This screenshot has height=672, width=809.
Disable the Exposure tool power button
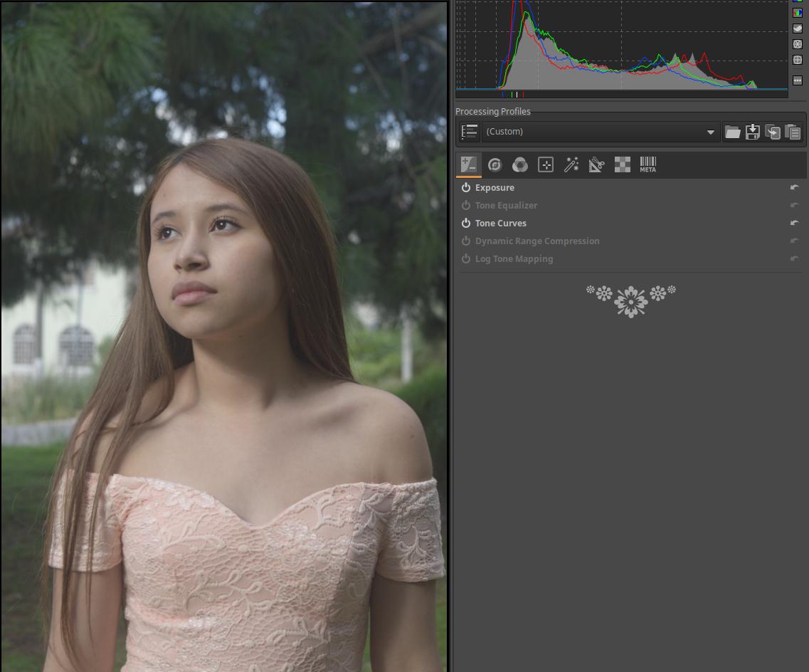[x=466, y=188]
